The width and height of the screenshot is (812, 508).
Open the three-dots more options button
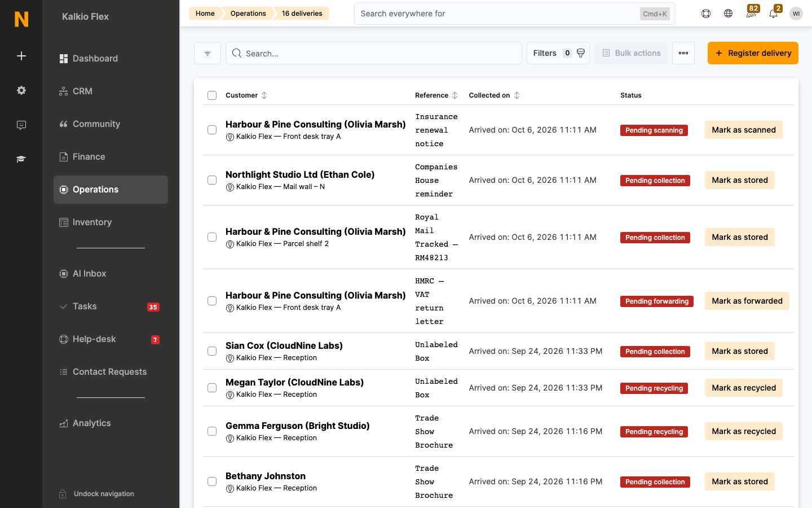click(683, 53)
